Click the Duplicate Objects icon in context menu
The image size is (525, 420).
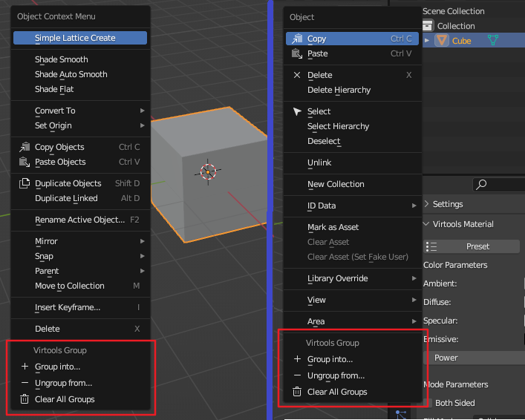(x=25, y=183)
